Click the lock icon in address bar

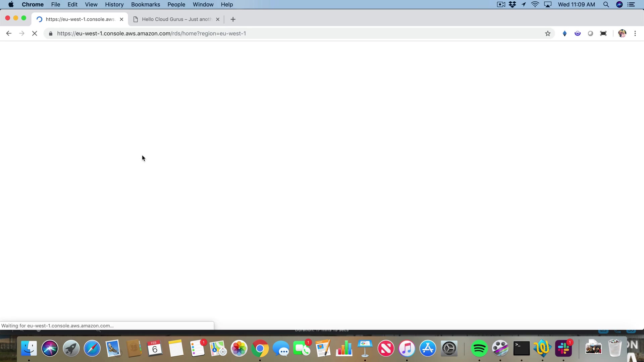(x=51, y=34)
